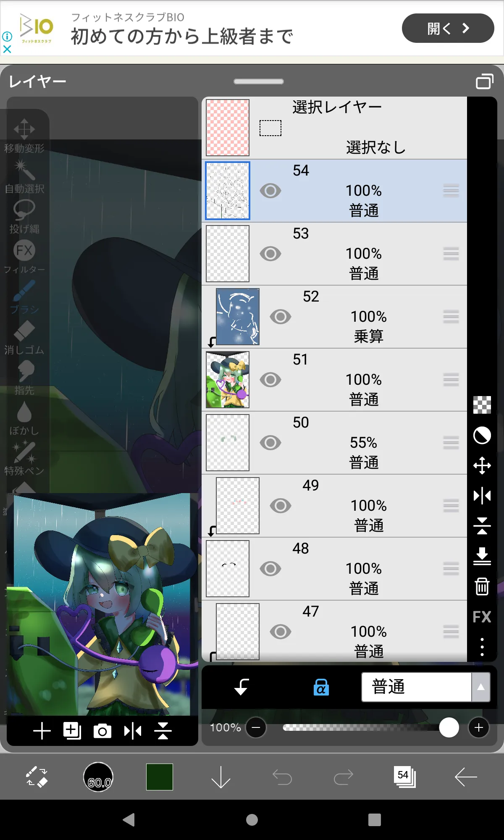504x840 pixels.
Task: Click the clipping arrow icon below layers
Action: tap(241, 687)
